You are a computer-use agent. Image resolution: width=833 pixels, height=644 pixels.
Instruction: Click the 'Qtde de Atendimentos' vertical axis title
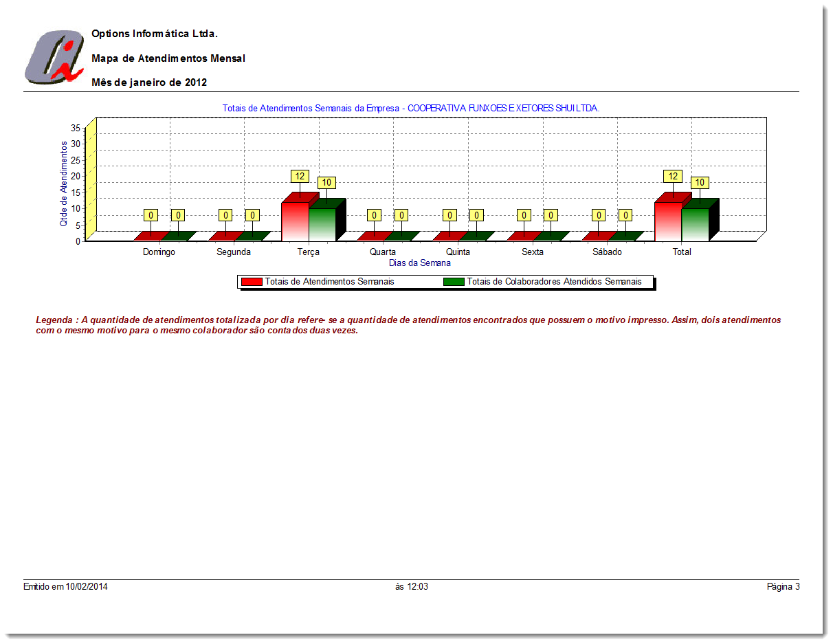click(64, 184)
